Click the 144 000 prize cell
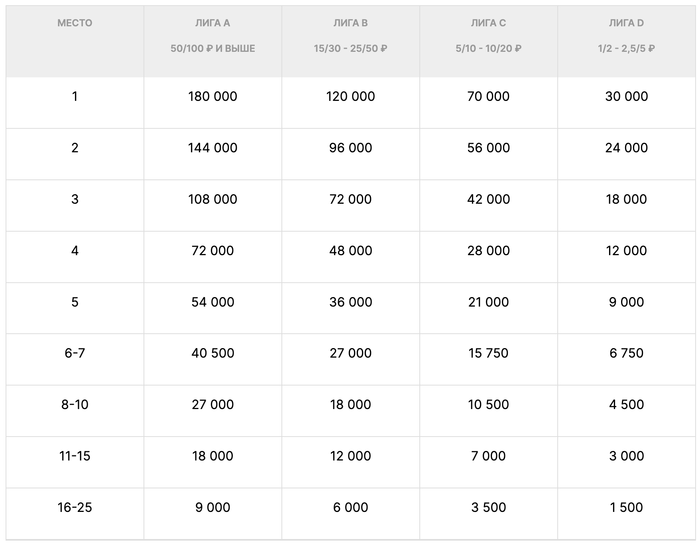700x547 pixels. pyautogui.click(x=213, y=148)
